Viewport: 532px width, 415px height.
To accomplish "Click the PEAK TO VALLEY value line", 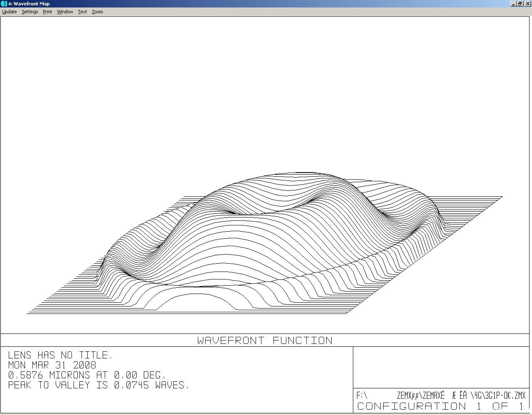I will coord(99,385).
